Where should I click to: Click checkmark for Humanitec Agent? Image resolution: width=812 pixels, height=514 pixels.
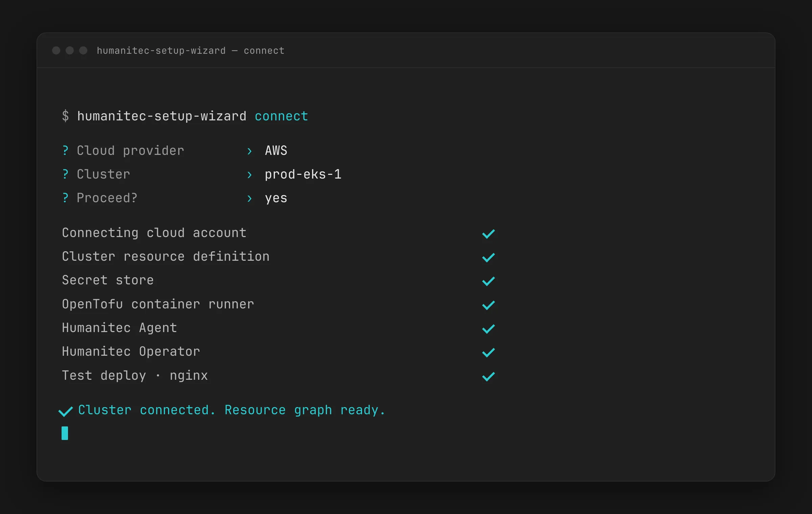click(x=489, y=329)
